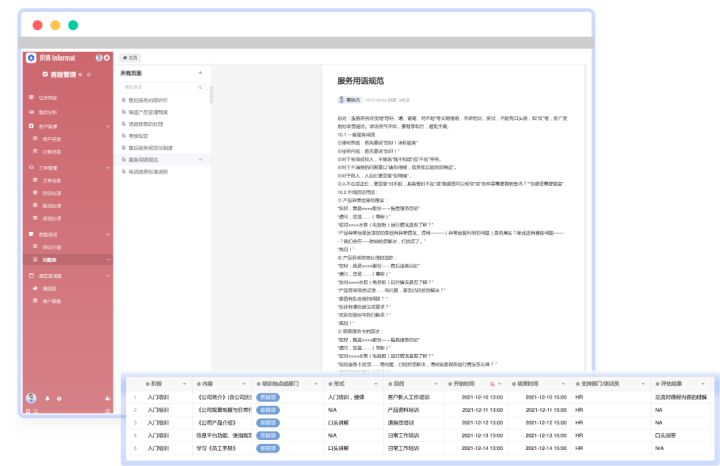
Task: Add a page with plus beside 所有页面
Action: [200, 73]
